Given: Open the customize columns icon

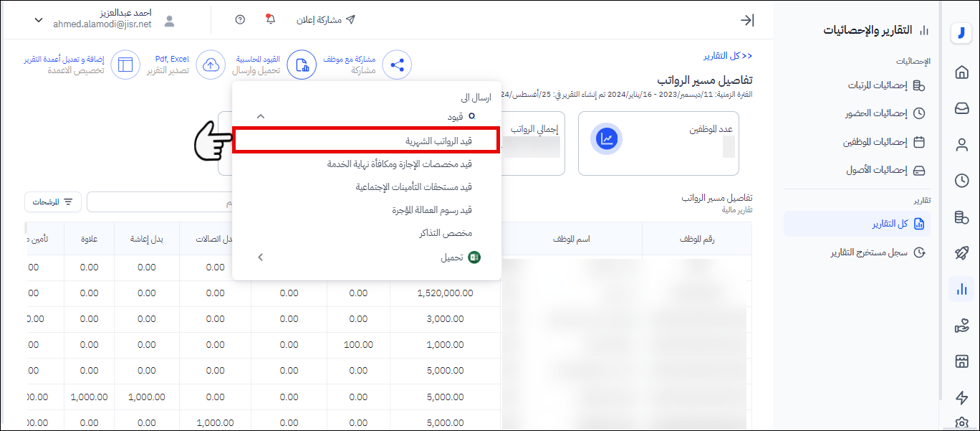Looking at the screenshot, I should (x=126, y=65).
